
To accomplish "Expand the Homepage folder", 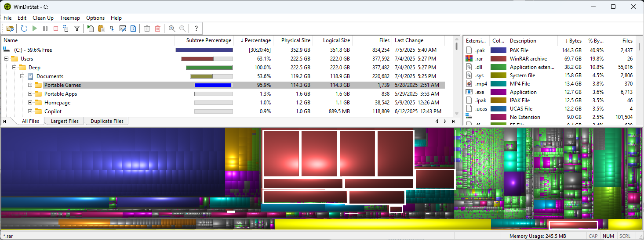I will (30, 103).
